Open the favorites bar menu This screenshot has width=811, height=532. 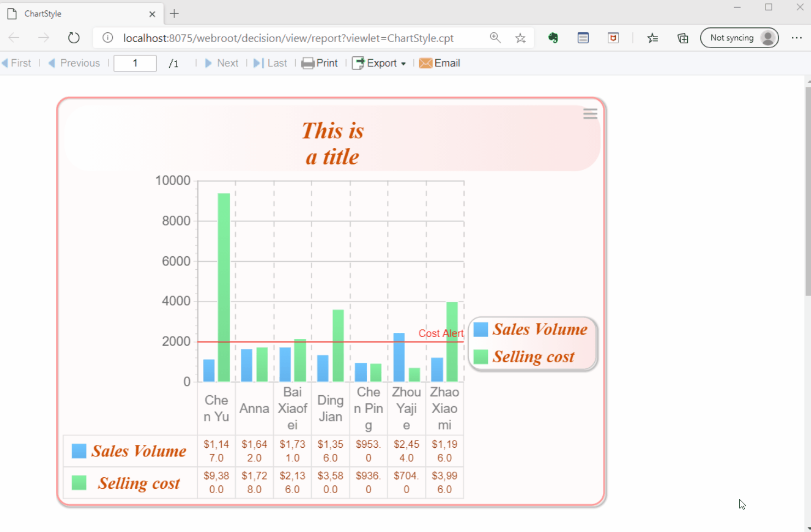[x=653, y=38]
